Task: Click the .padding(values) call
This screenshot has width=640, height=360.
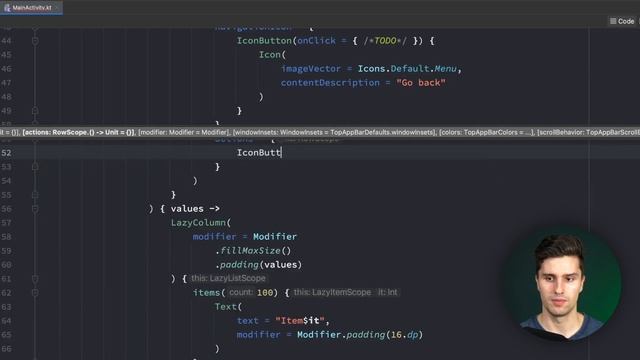Action: (x=258, y=264)
